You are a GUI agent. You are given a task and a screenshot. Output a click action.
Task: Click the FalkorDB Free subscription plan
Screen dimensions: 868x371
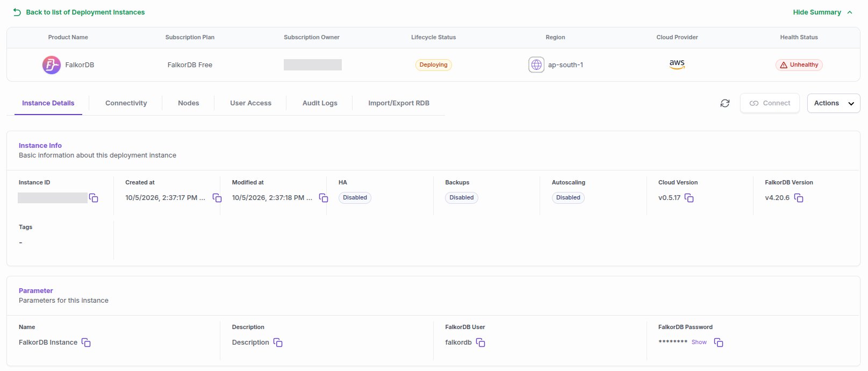pos(190,65)
